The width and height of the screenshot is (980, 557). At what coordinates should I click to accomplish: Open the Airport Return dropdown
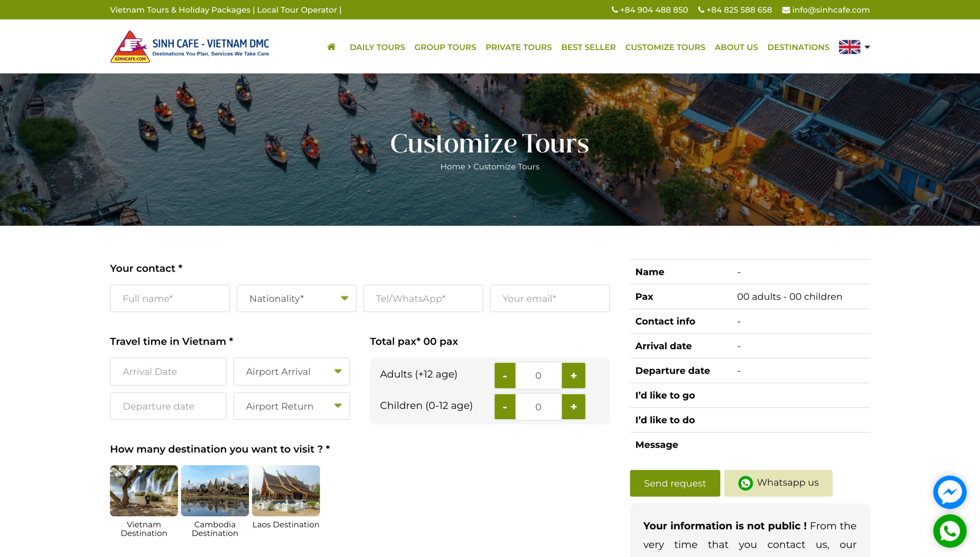click(292, 406)
